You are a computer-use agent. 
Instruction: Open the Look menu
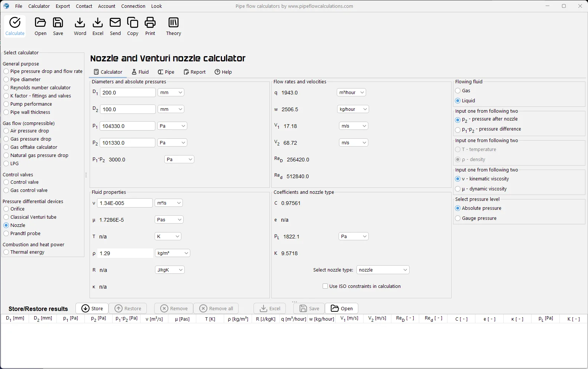pyautogui.click(x=156, y=6)
